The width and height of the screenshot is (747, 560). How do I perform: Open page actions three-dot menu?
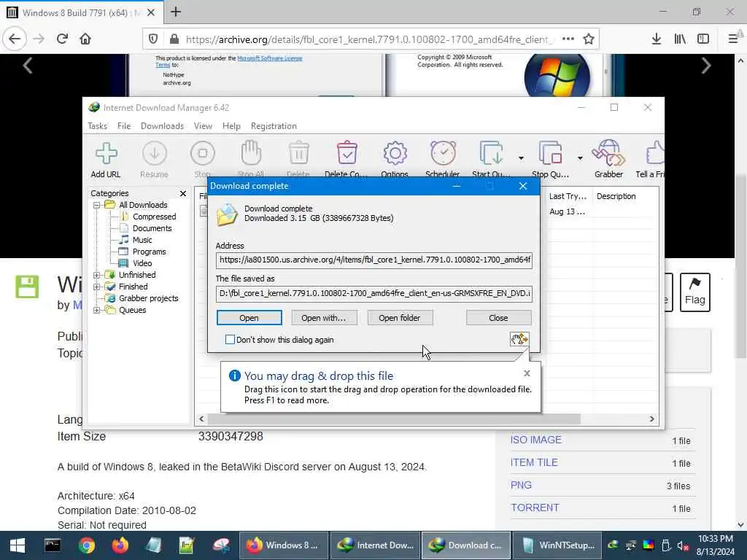click(568, 39)
